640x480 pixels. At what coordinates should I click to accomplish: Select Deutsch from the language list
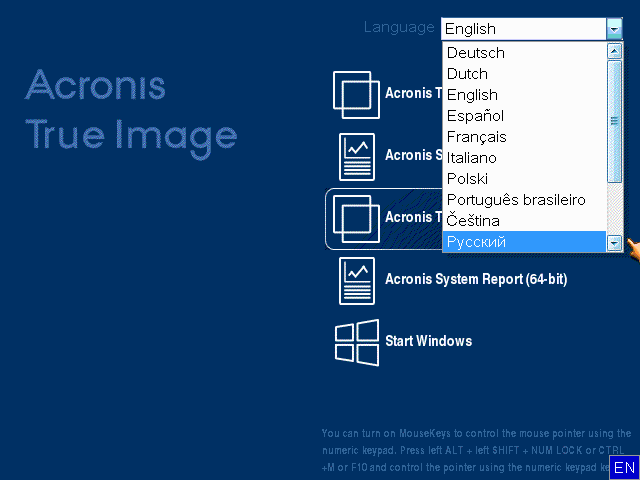(476, 53)
